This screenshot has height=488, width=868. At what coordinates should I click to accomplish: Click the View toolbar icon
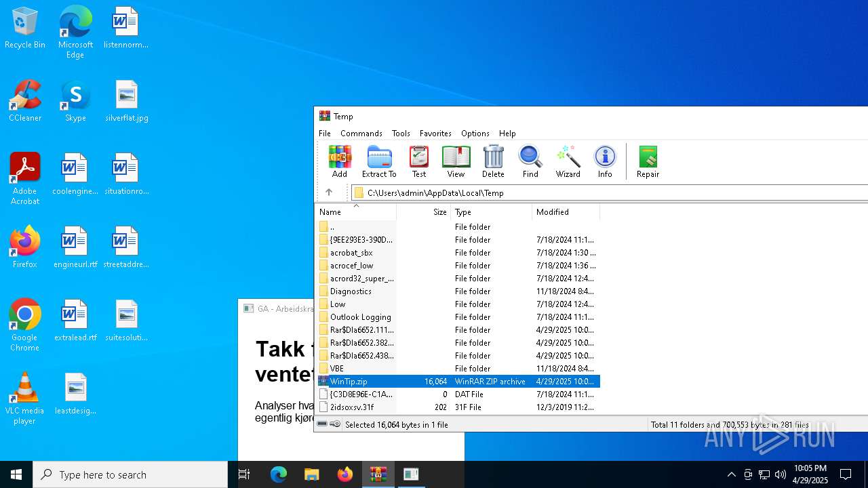tap(456, 161)
